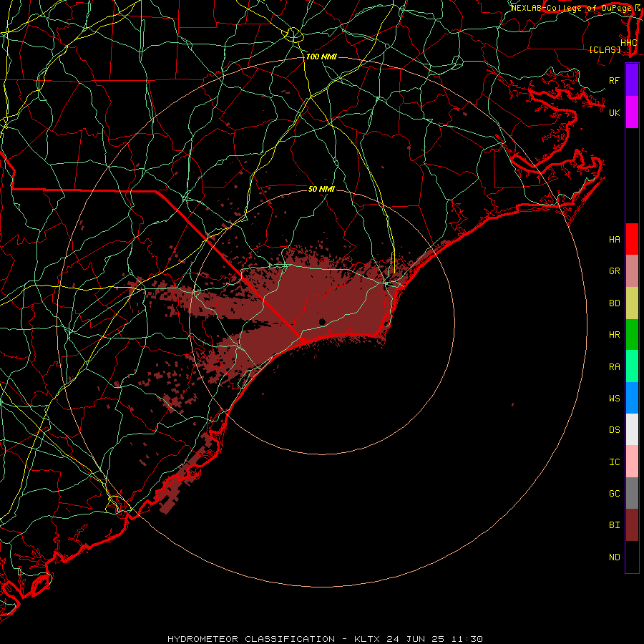
Task: Click the 50 NMI range ring label
Action: coord(321,189)
